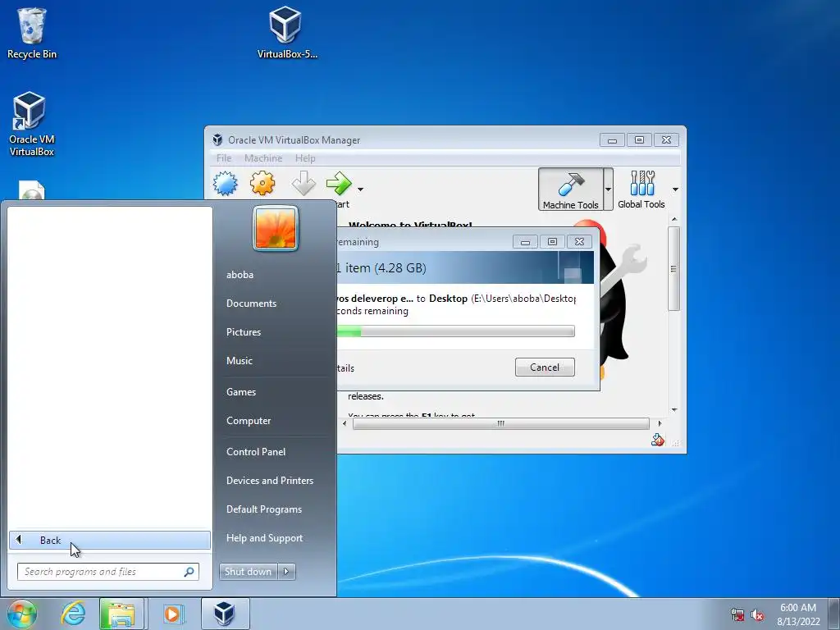Click the VirtualBox vertical scrollbar thumb

[x=674, y=268]
